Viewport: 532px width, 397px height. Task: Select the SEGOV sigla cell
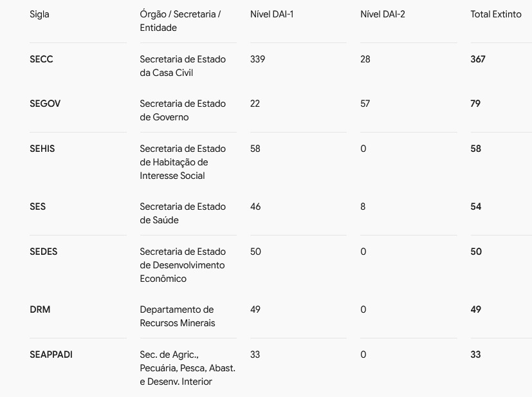pos(45,104)
